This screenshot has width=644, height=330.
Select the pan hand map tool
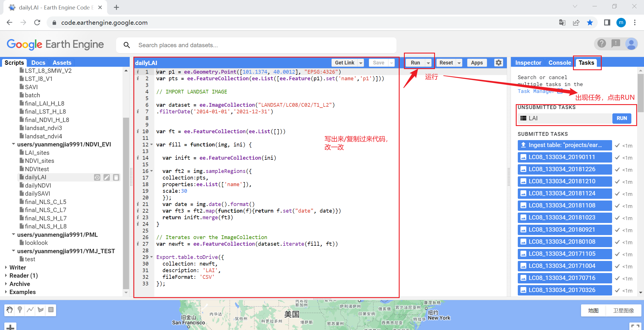(x=9, y=310)
